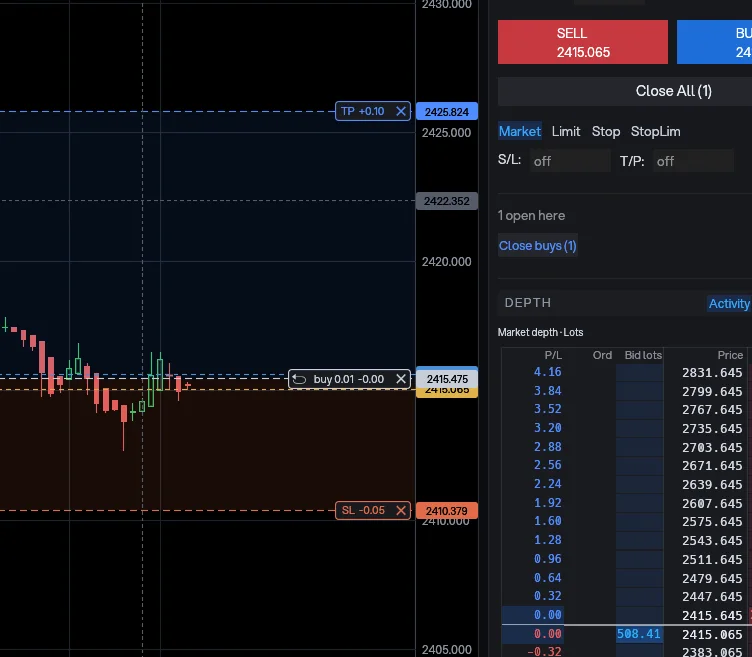Click price 2479.645 in the depth table
This screenshot has width=752, height=657.
[x=712, y=578]
